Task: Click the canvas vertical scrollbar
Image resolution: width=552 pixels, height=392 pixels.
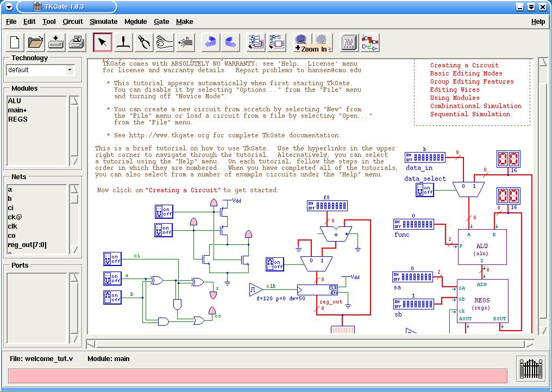Action: coord(543,196)
